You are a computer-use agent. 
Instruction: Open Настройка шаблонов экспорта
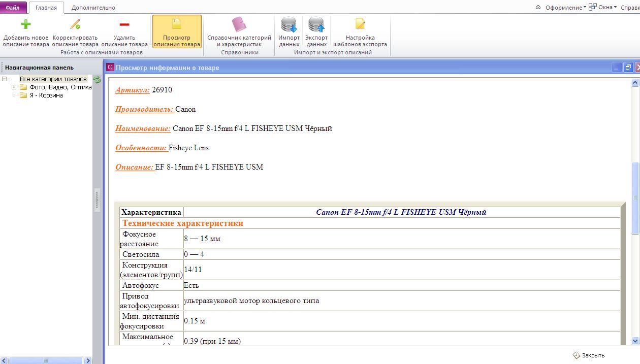click(360, 31)
